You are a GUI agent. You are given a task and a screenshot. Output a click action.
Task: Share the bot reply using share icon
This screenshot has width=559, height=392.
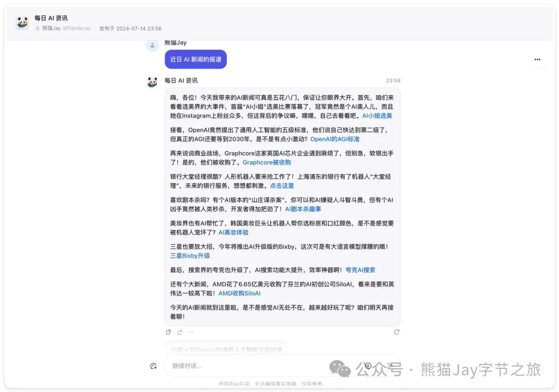point(180,332)
